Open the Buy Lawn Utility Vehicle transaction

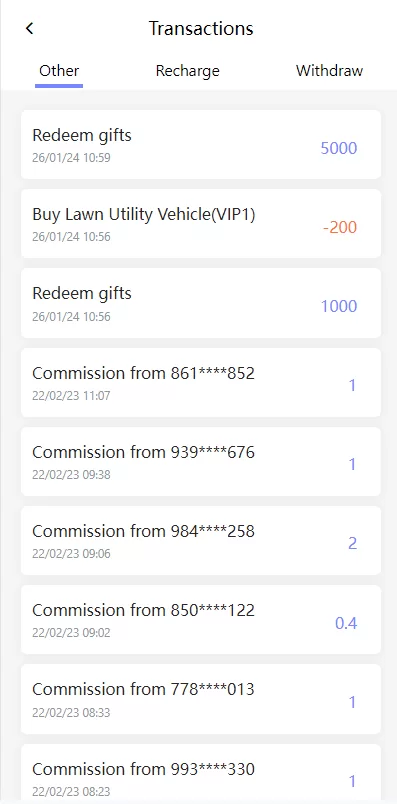click(x=201, y=224)
